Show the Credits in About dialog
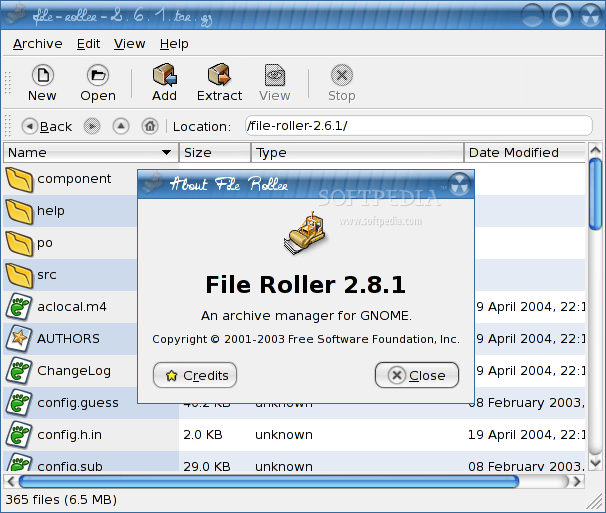606x513 pixels. click(x=195, y=375)
